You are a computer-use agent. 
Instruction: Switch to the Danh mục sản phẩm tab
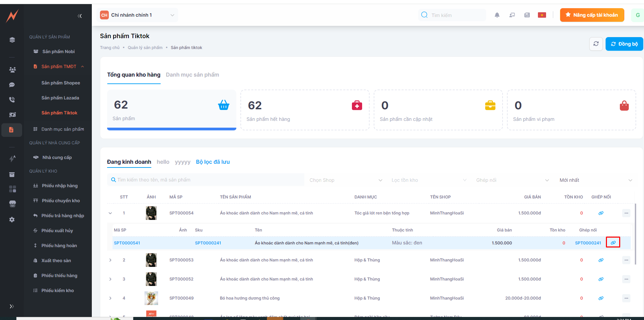(x=192, y=75)
